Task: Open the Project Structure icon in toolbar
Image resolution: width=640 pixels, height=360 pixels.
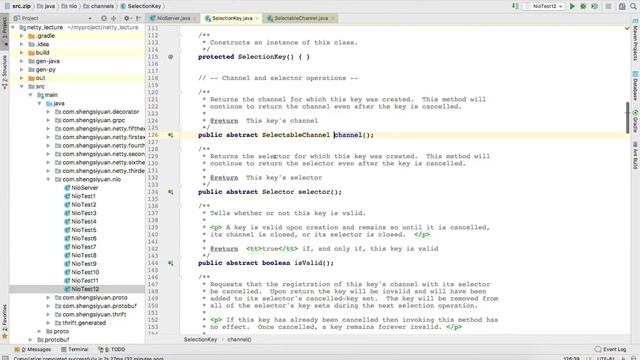Action: [x=622, y=6]
